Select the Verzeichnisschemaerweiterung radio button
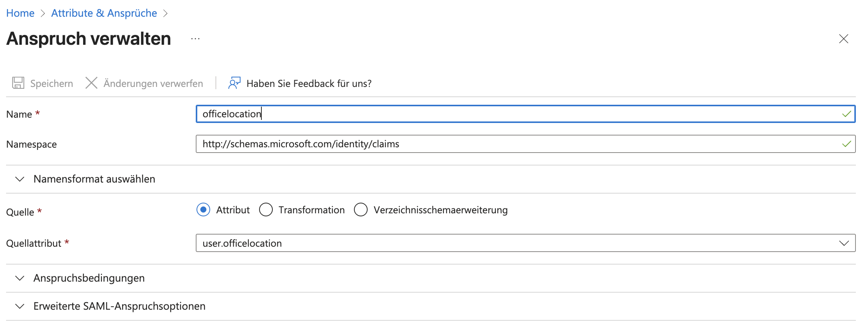The image size is (868, 334). [360, 210]
